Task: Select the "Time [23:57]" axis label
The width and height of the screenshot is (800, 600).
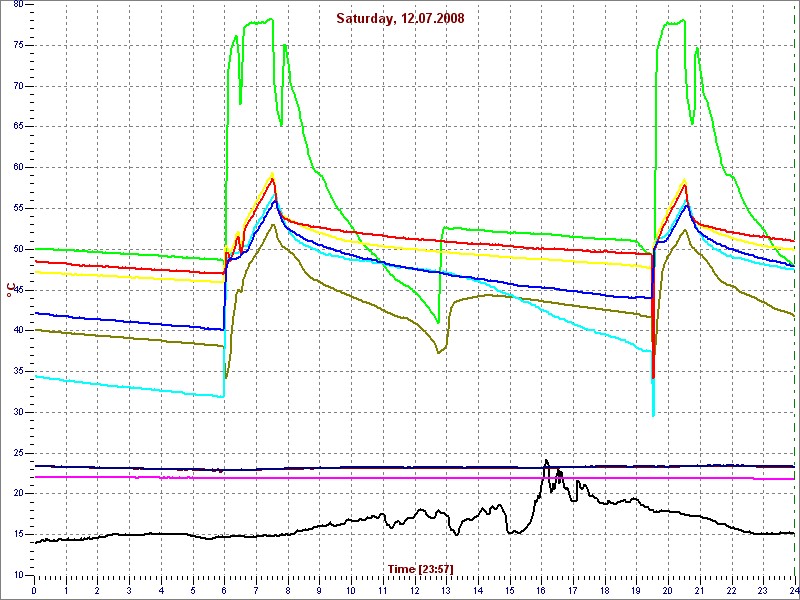Action: click(420, 569)
